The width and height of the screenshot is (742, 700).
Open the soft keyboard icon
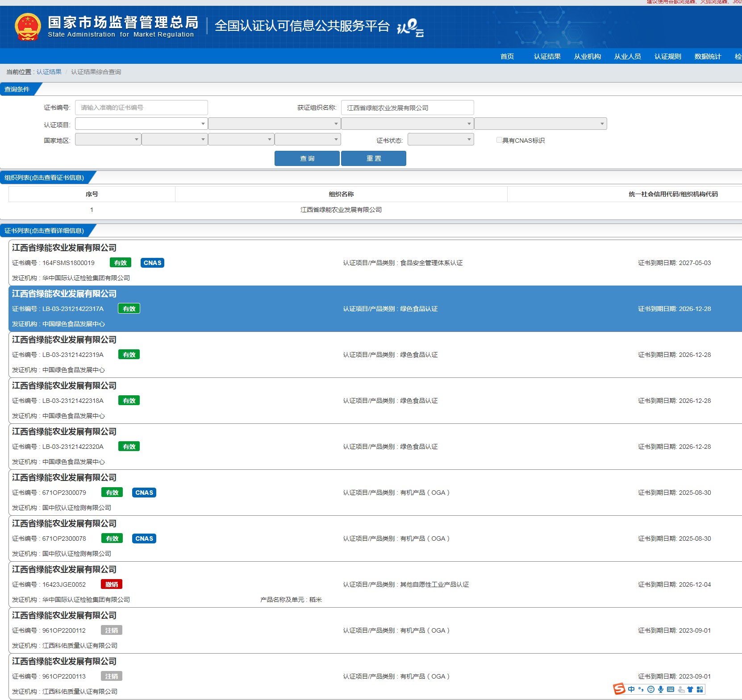click(x=671, y=689)
